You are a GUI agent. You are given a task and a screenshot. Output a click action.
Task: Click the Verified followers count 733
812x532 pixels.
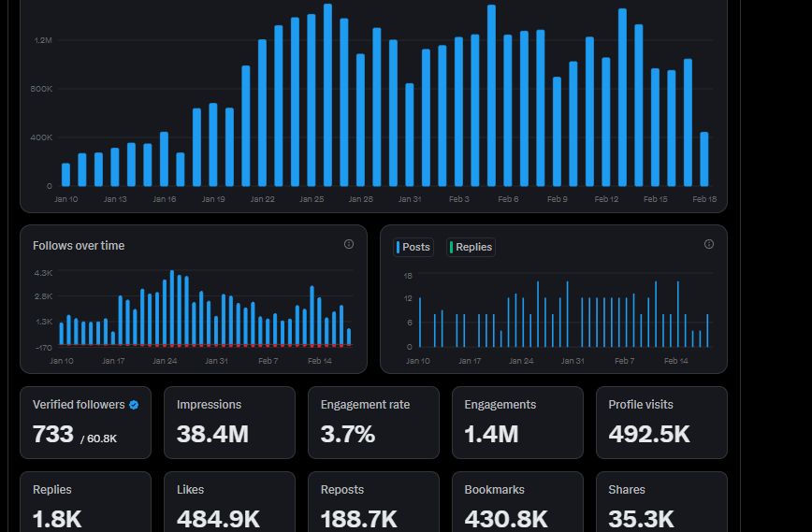[x=53, y=434]
